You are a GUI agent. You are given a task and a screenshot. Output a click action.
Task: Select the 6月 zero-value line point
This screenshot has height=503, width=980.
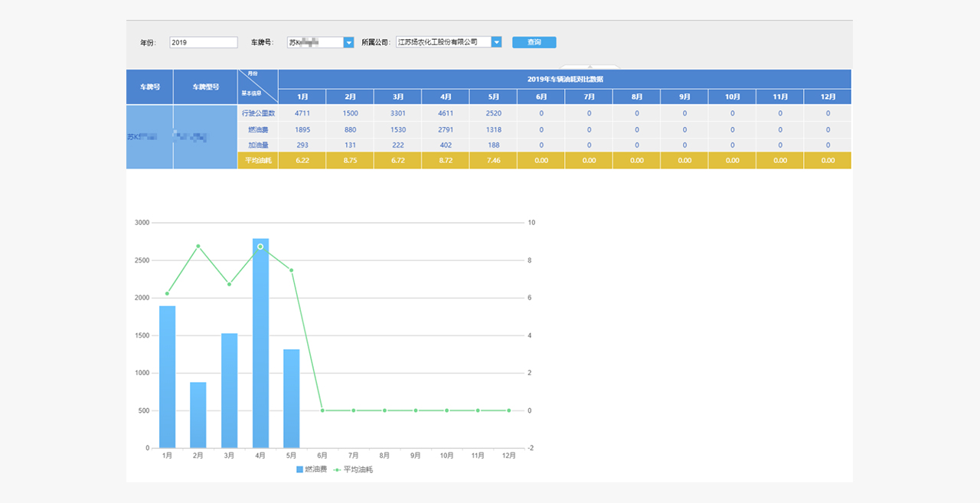pyautogui.click(x=322, y=410)
